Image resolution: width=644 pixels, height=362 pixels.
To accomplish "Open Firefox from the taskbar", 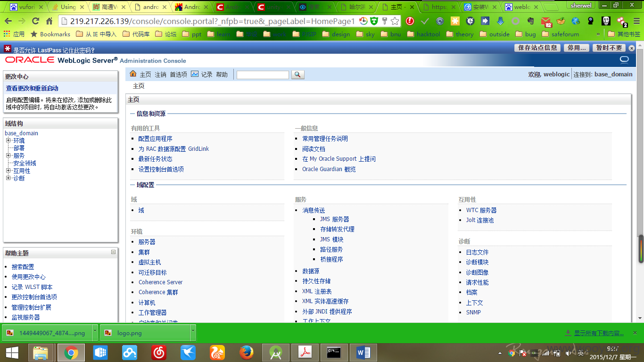I will point(246,352).
